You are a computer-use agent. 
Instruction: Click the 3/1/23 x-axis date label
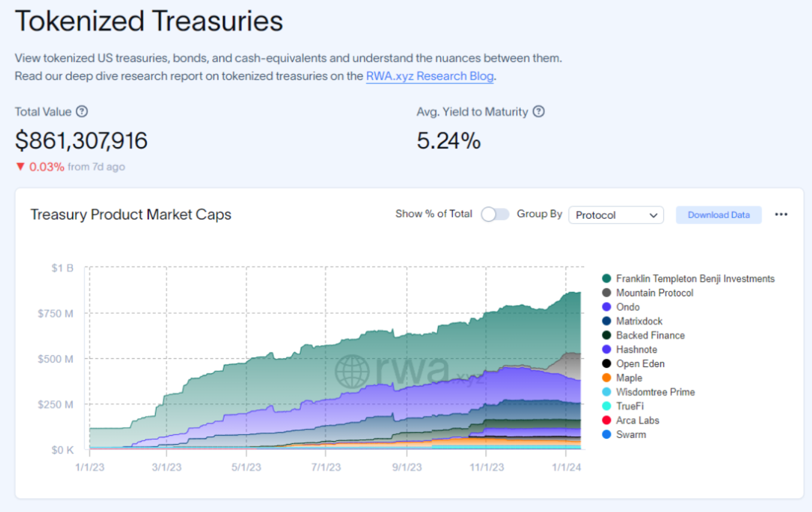click(x=167, y=467)
